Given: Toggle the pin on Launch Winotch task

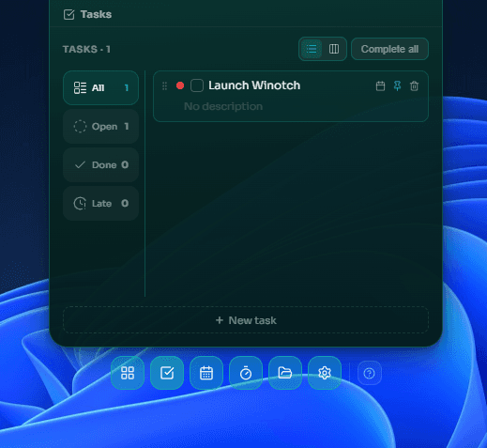Looking at the screenshot, I should point(397,85).
